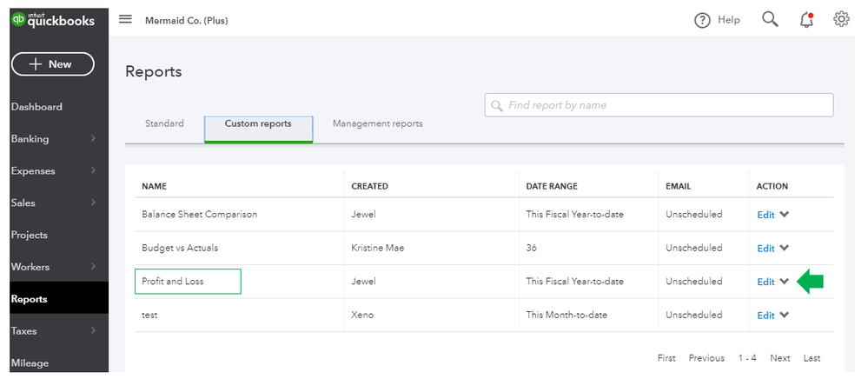Click the QuickBooks logo icon

(19, 19)
